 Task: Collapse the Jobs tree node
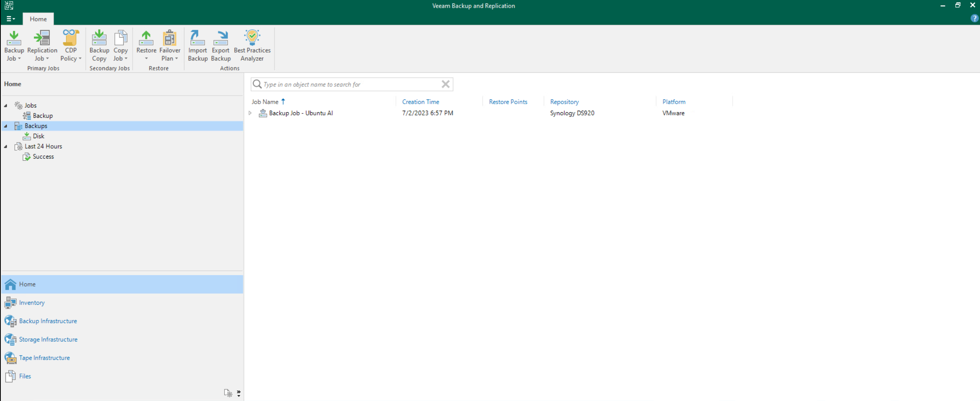pos(6,106)
